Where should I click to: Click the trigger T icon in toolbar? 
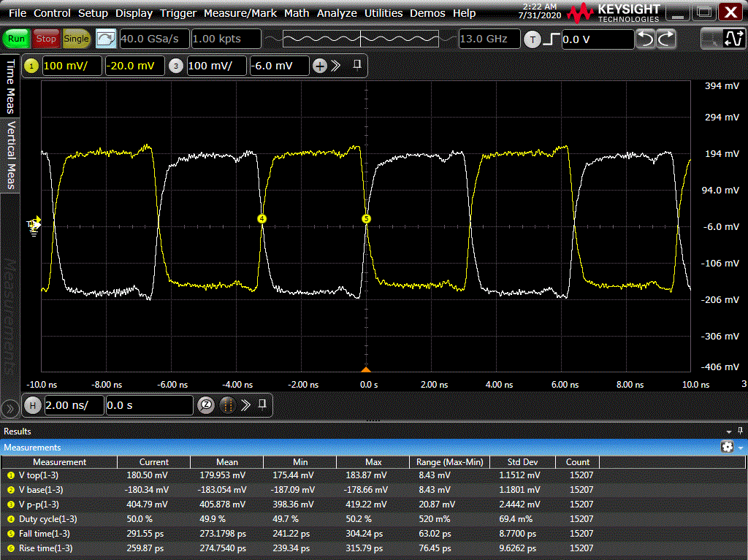point(533,39)
